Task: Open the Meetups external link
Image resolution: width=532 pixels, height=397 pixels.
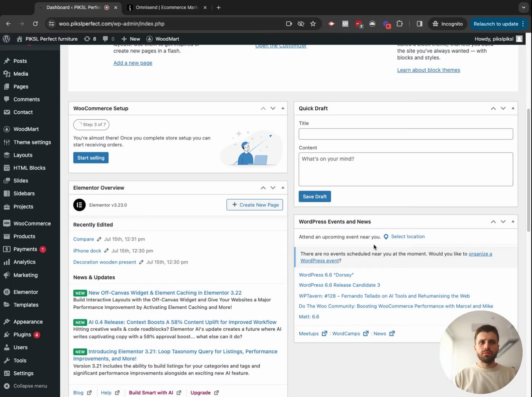Action: 313,334
